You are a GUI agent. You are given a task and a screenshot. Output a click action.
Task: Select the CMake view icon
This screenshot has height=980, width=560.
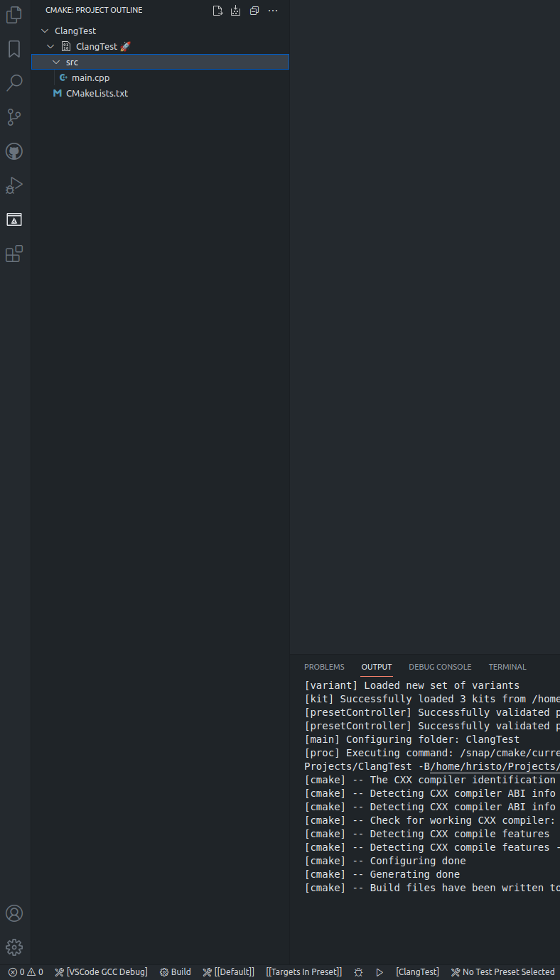point(14,219)
